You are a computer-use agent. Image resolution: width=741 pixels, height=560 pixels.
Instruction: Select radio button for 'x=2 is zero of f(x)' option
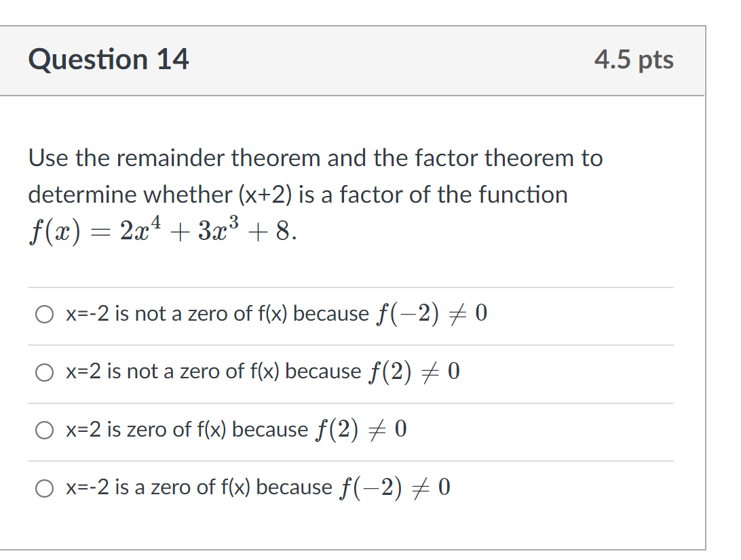click(x=44, y=430)
